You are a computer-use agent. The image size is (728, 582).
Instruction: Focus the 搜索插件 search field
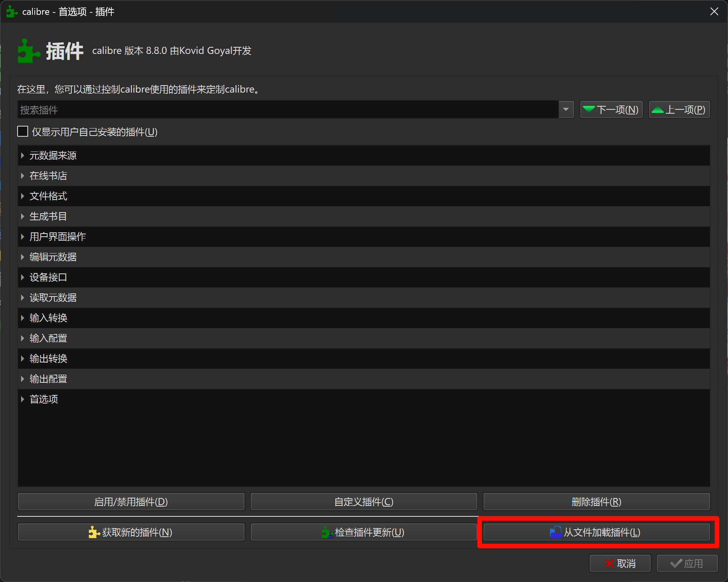pyautogui.click(x=288, y=110)
